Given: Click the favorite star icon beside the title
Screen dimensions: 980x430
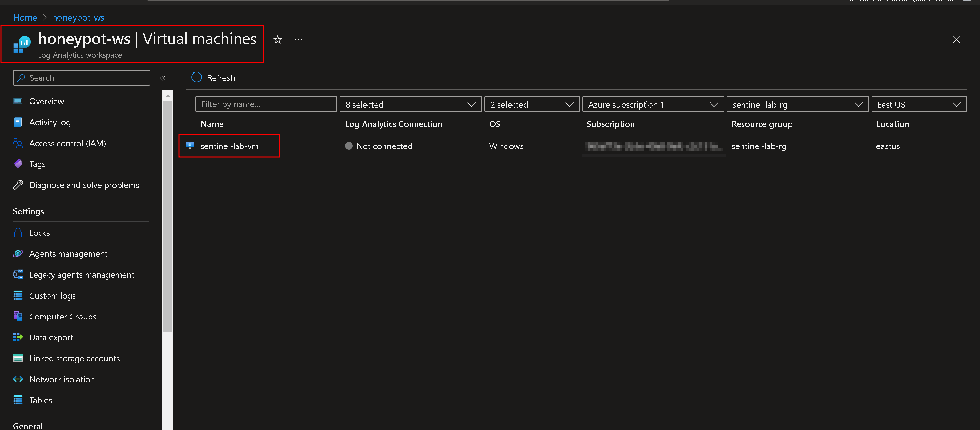Looking at the screenshot, I should point(277,39).
